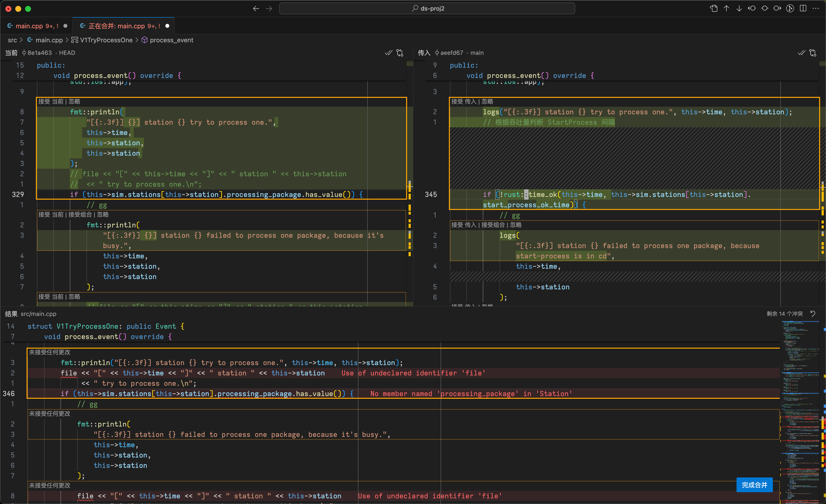The image size is (826, 504).
Task: Click the reset icon next to remaining conflicts
Action: [x=813, y=314]
